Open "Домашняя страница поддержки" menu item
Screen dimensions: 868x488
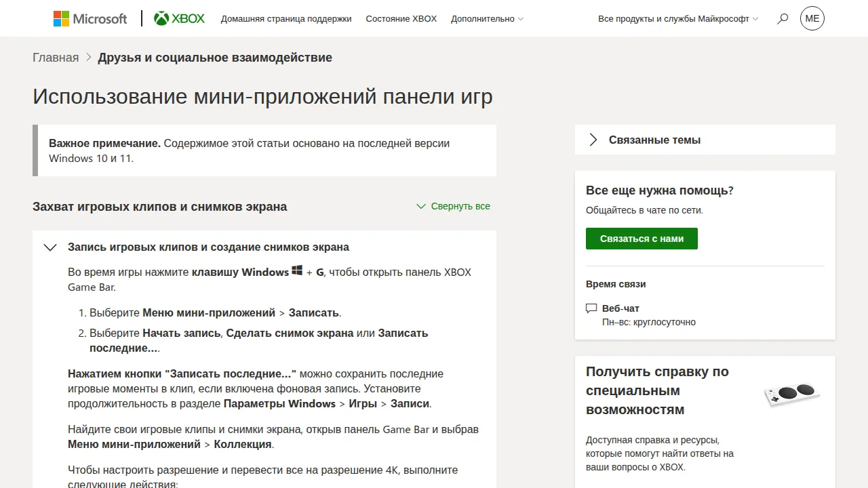pyautogui.click(x=286, y=19)
